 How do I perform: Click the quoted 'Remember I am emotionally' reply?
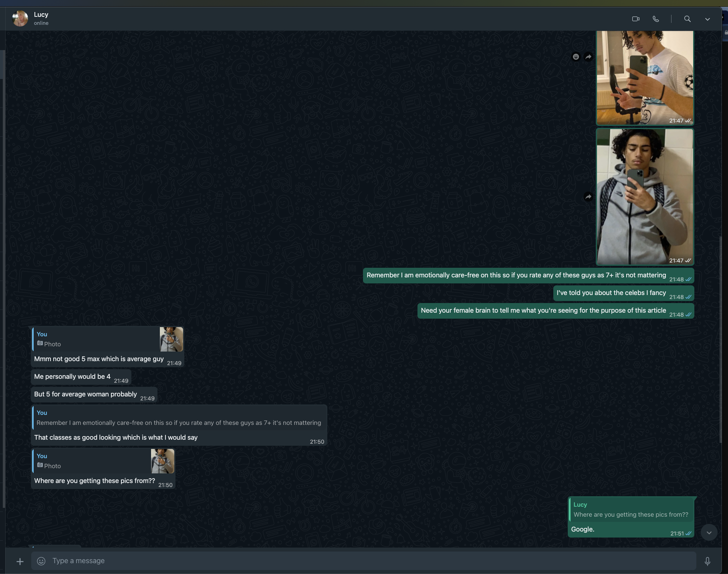point(179,418)
